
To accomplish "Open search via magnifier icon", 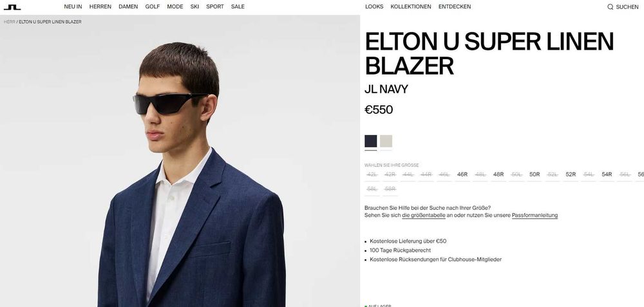I will click(610, 7).
